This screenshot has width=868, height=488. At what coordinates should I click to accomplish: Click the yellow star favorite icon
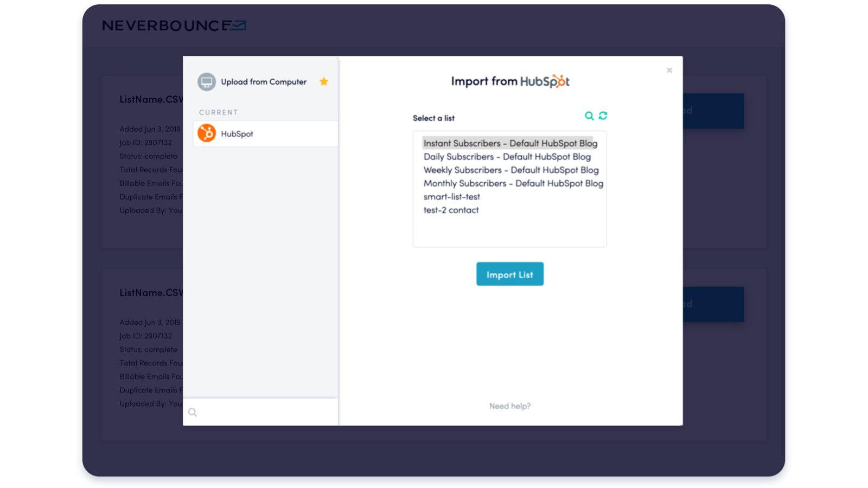324,81
